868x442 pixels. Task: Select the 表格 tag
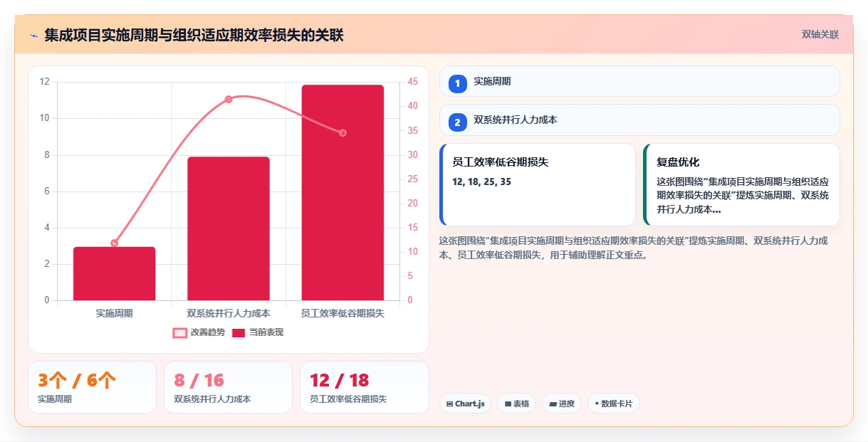coord(516,404)
